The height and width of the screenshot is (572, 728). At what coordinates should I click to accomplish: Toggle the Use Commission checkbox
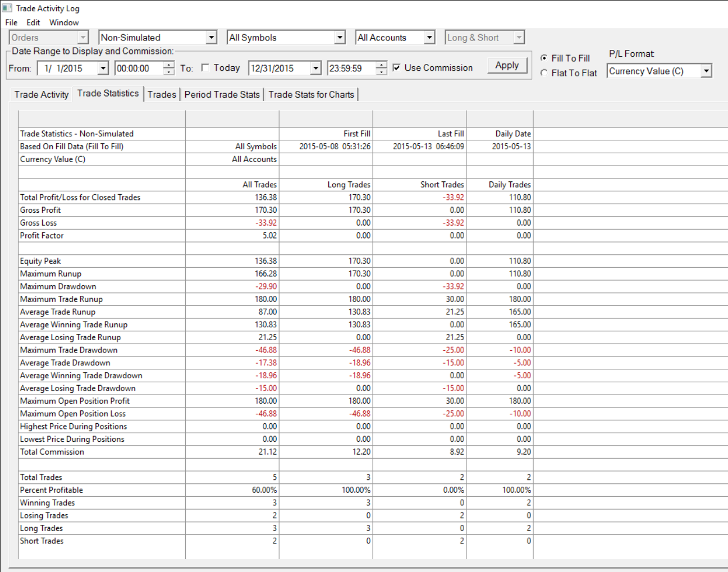click(x=397, y=68)
